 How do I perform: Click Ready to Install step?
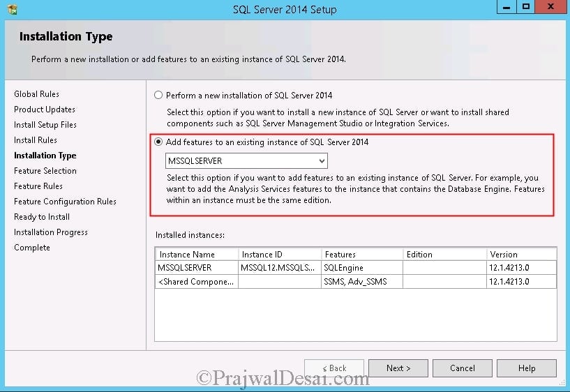point(42,216)
